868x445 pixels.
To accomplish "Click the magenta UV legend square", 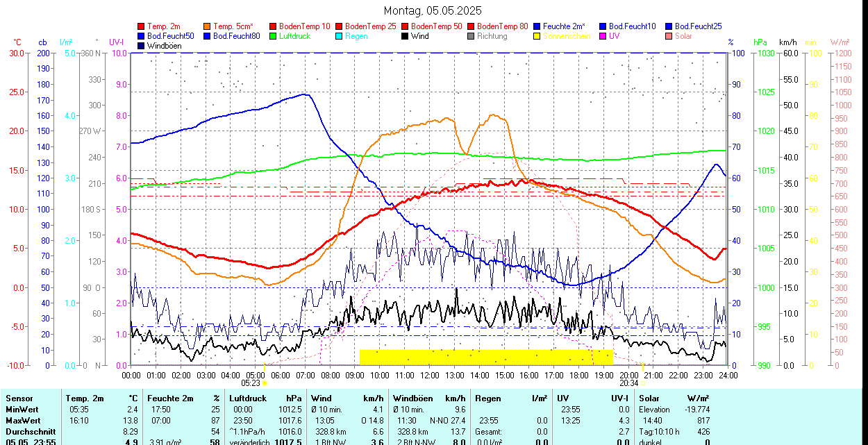I will 603,36.
